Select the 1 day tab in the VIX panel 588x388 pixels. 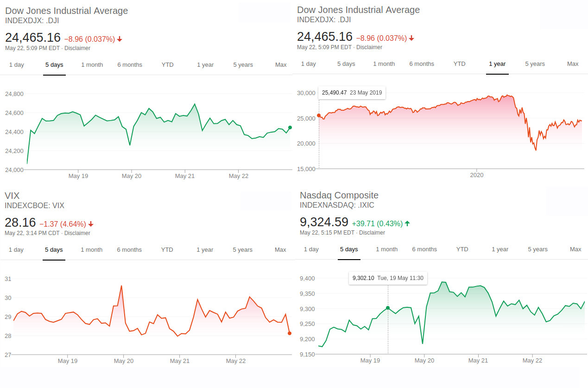click(16, 250)
